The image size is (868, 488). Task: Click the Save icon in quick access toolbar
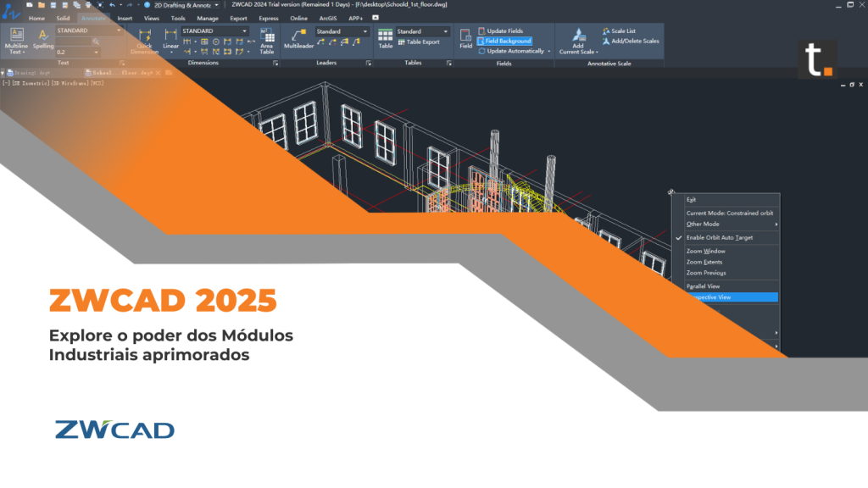[x=53, y=5]
